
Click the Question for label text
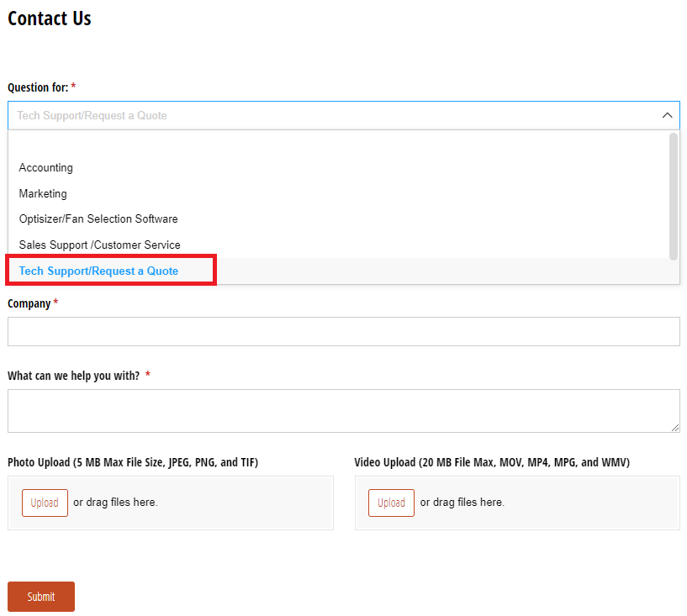click(38, 87)
